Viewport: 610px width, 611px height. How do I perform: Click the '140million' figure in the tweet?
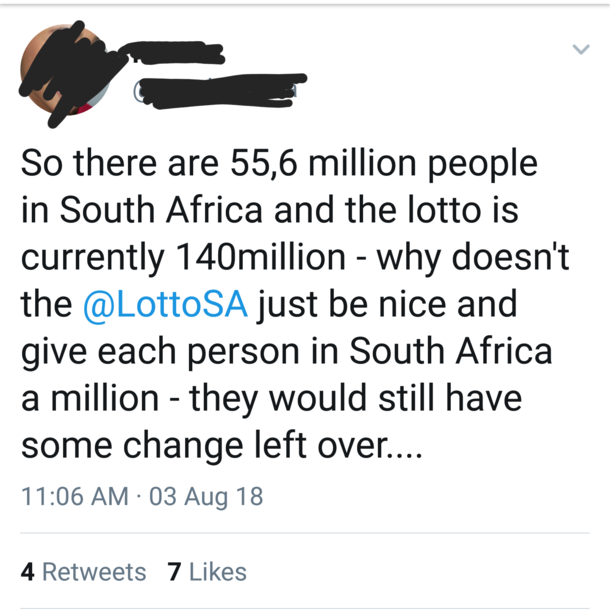260,258
